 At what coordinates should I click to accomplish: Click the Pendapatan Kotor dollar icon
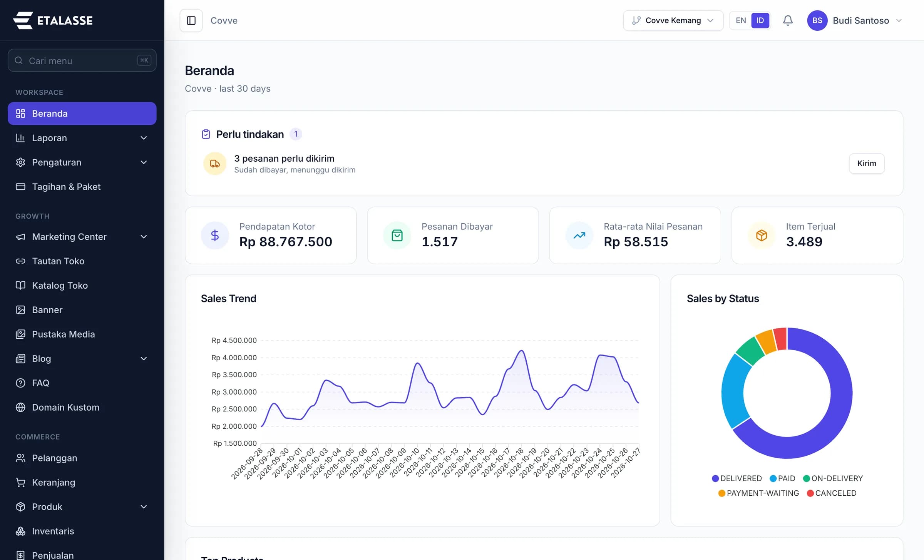[x=215, y=235]
